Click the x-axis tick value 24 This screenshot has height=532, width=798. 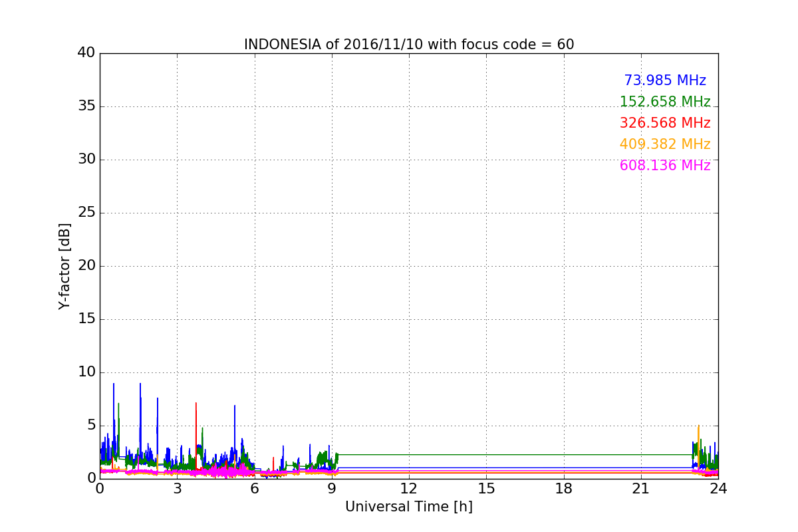click(718, 489)
